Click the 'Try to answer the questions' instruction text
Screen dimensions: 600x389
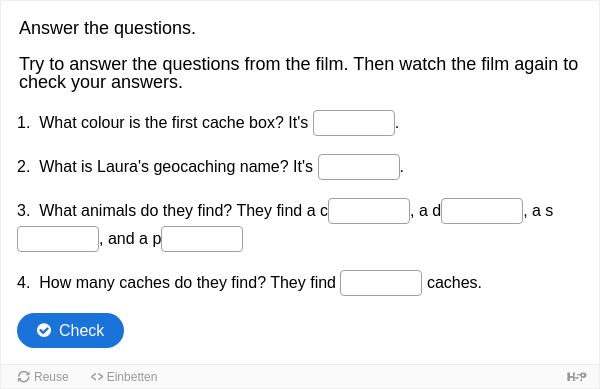[298, 73]
